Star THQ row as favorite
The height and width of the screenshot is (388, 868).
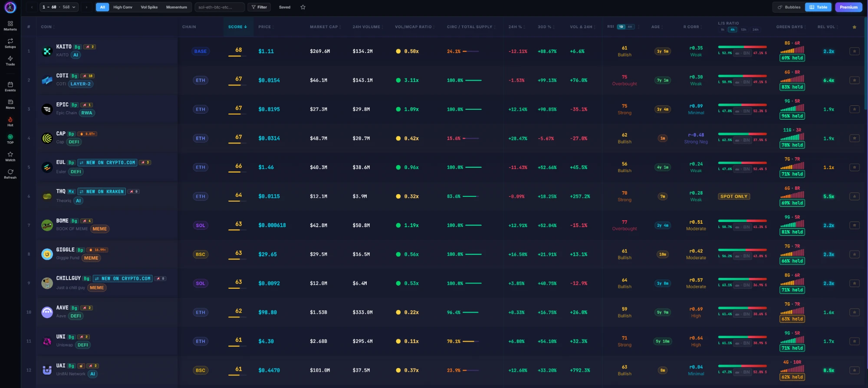[854, 196]
